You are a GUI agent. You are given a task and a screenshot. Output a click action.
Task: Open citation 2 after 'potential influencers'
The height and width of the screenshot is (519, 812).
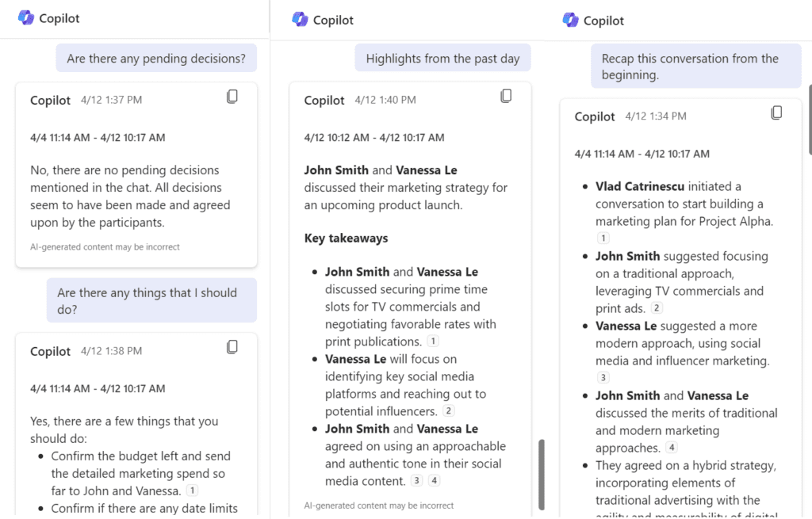point(449,411)
